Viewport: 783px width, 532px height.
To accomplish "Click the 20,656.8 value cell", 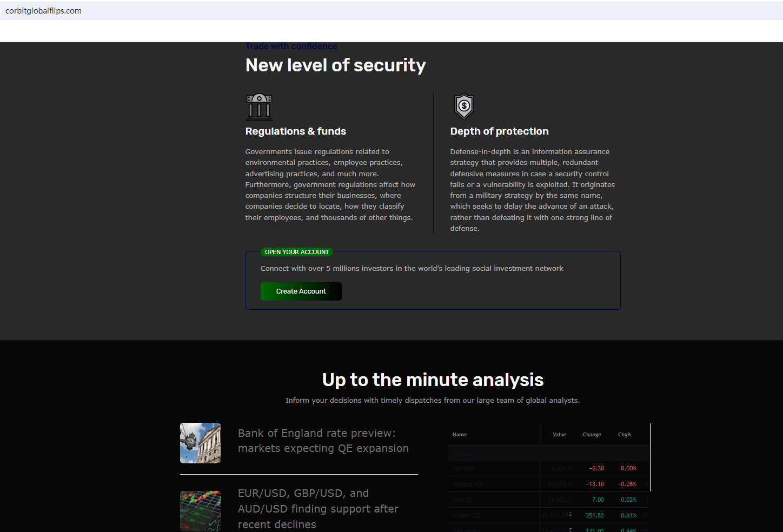I will [x=560, y=484].
